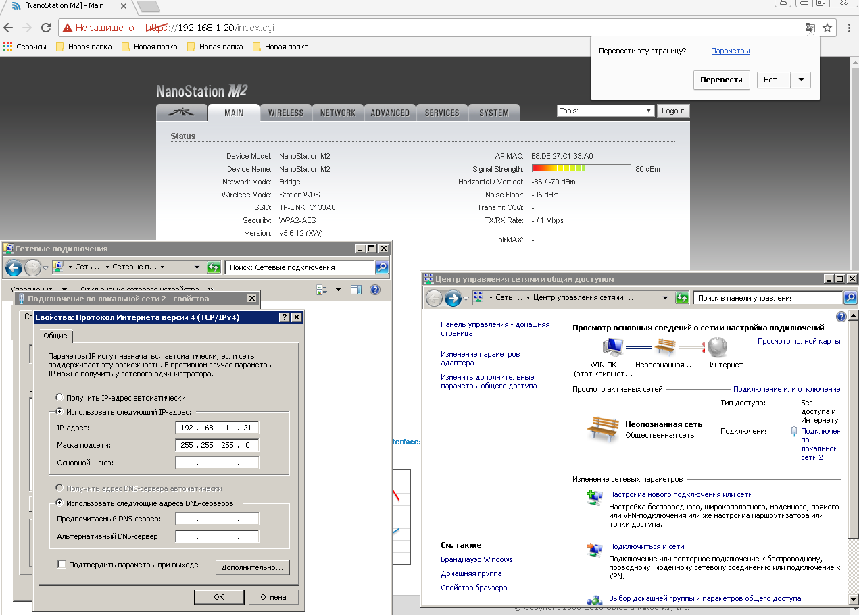Viewport: 859px width, 616px height.
Task: Click the translate icon in the address bar
Action: [x=810, y=28]
